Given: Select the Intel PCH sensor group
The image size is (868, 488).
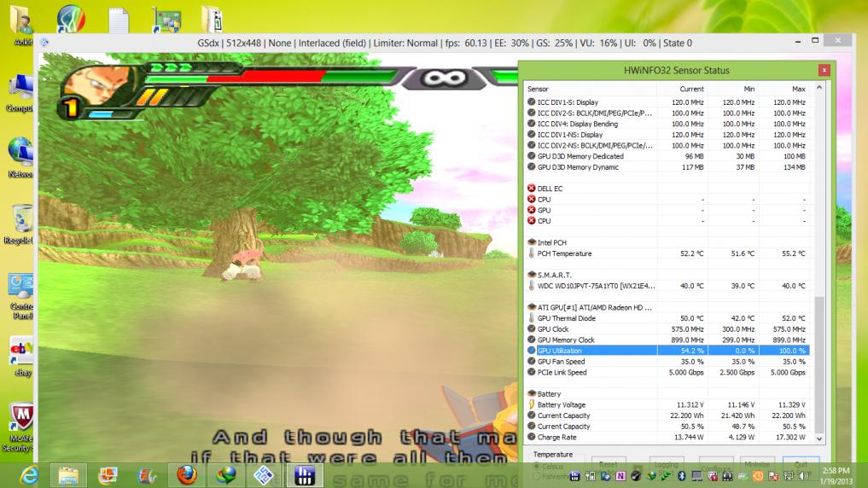Looking at the screenshot, I should [667, 242].
